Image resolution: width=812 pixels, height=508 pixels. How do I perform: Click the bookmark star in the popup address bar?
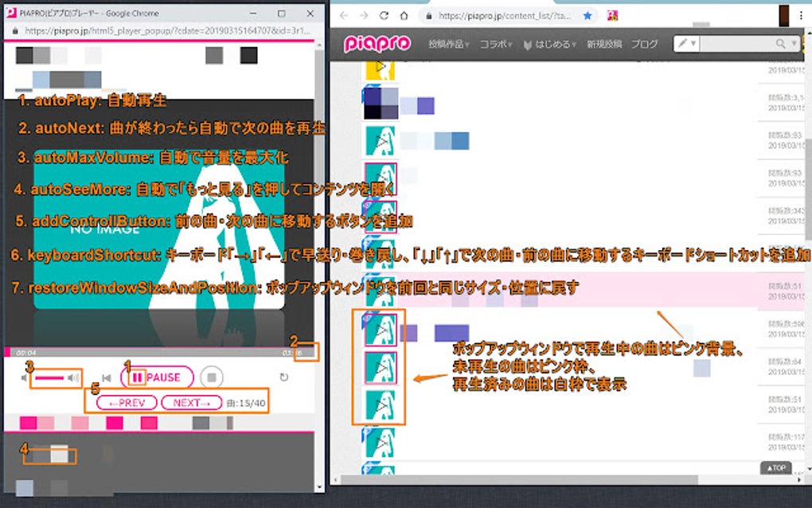(x=588, y=15)
